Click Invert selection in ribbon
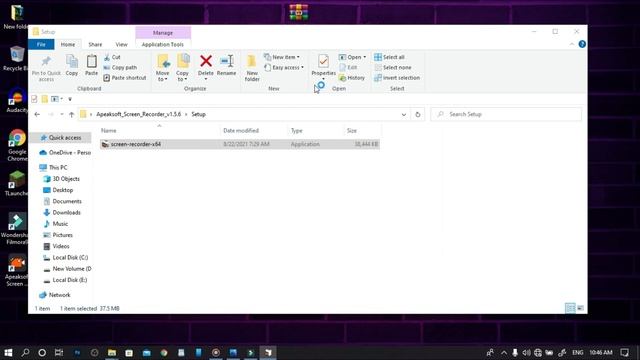 (x=397, y=78)
